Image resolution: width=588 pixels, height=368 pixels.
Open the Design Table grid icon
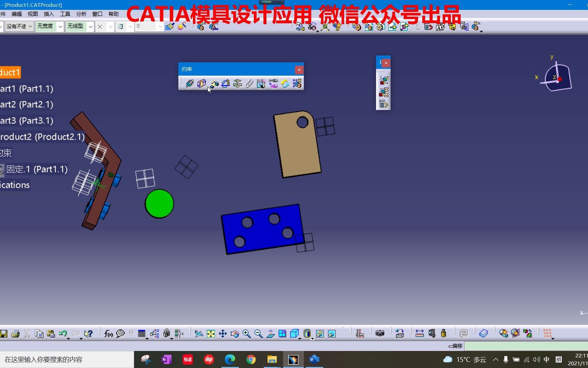142,334
